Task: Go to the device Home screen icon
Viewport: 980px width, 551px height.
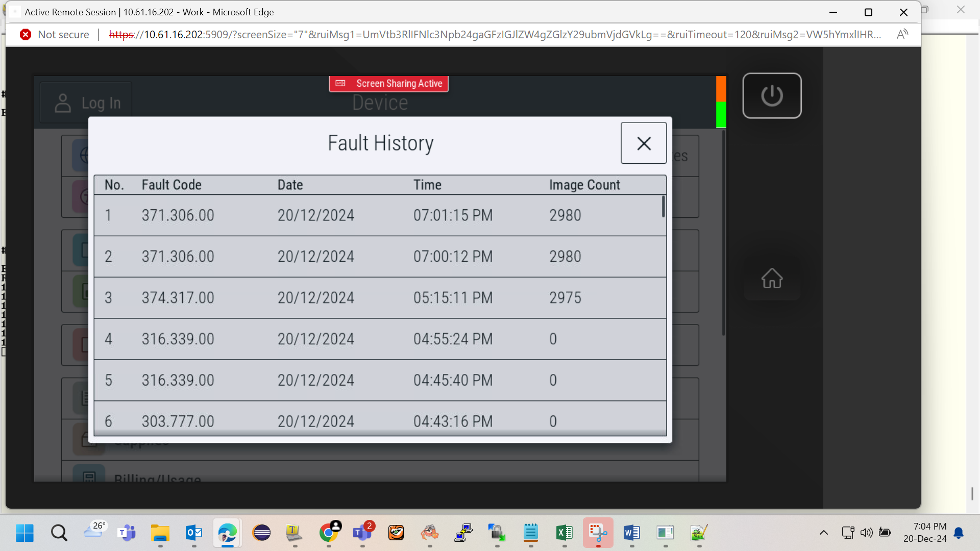Action: click(x=772, y=278)
